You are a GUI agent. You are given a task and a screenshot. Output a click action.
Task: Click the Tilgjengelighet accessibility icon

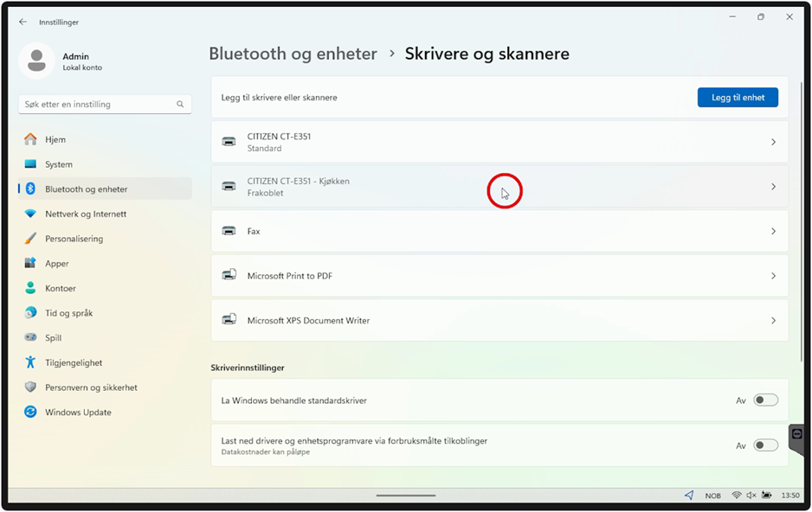(x=30, y=362)
